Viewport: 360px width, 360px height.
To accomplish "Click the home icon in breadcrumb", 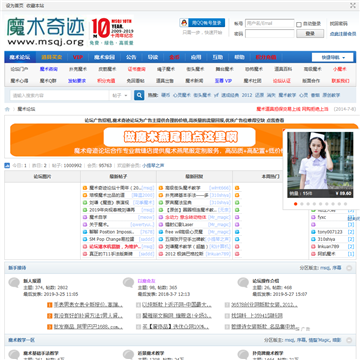I will point(7,109).
